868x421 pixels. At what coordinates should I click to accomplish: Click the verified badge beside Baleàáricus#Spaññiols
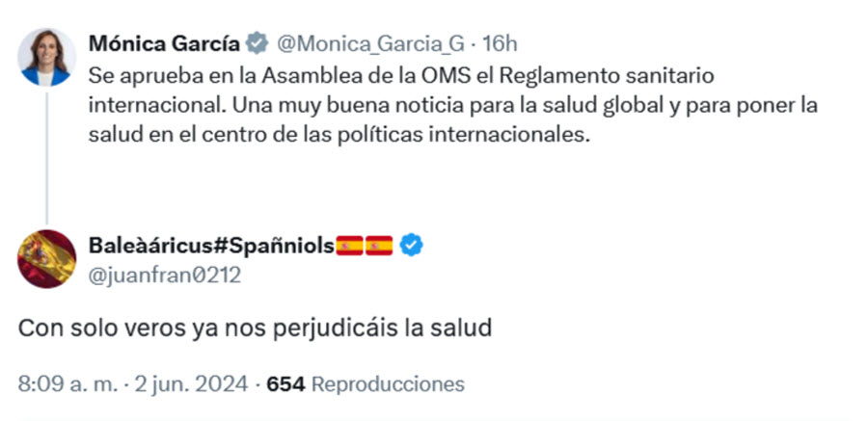(x=411, y=246)
